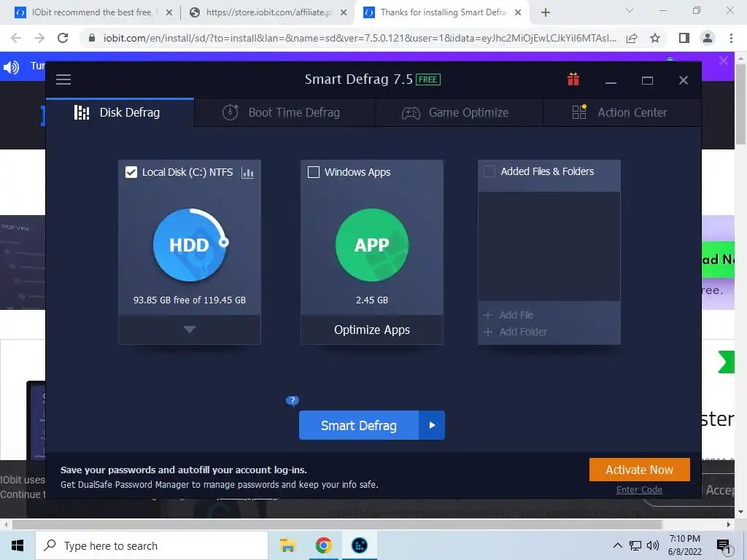Open Chrome three-dot menu

731,38
